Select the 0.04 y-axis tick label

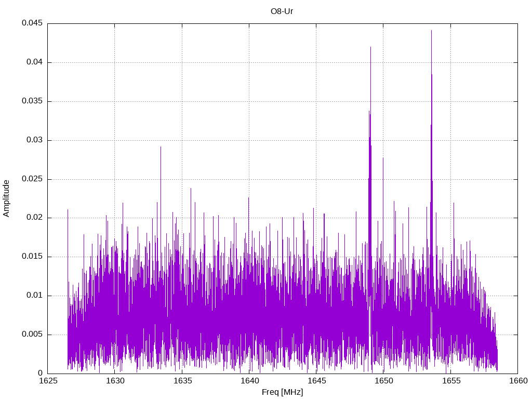click(34, 62)
